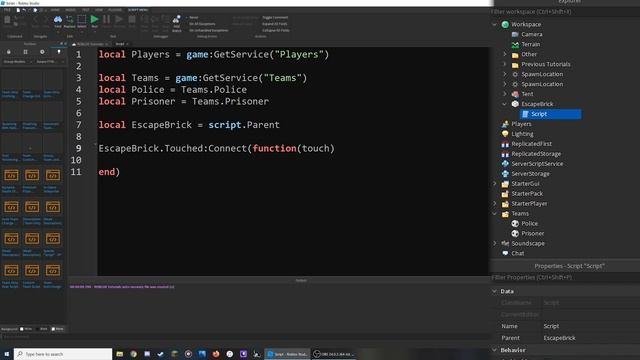
Task: Click the Filter workspace search field
Action: coord(565,12)
